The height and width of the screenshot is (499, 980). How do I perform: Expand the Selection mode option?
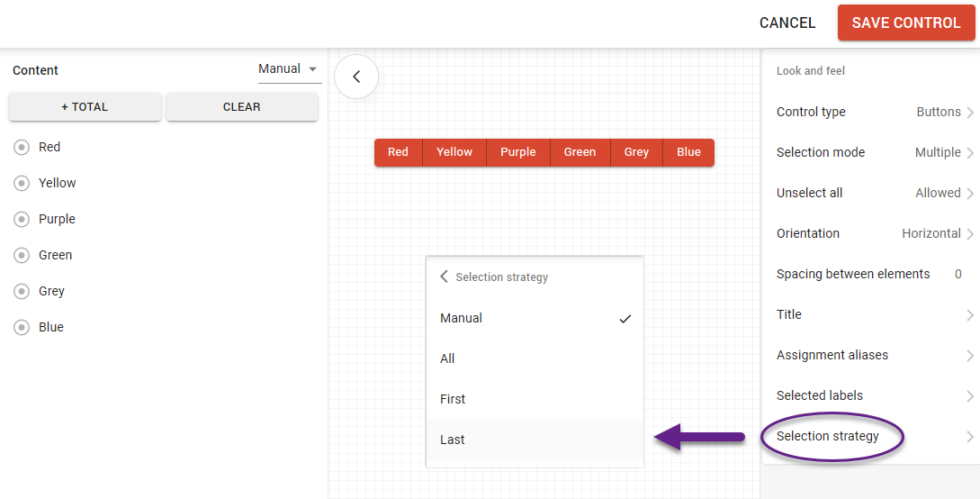click(969, 153)
